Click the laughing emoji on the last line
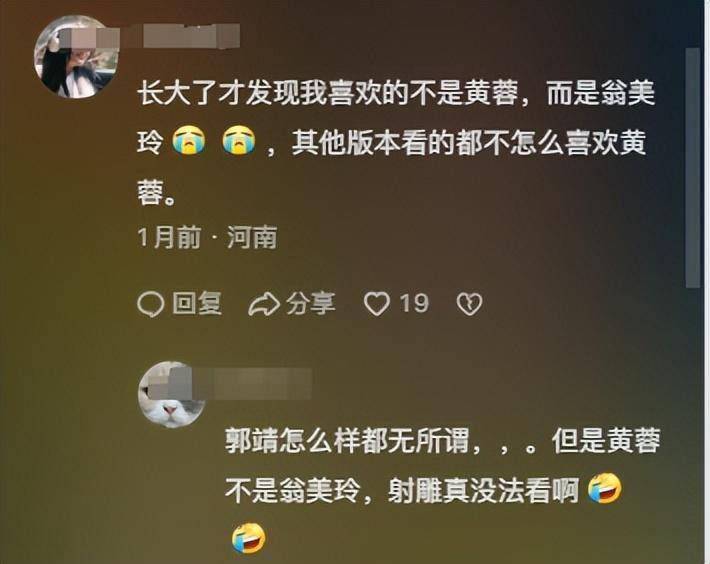 tap(249, 538)
